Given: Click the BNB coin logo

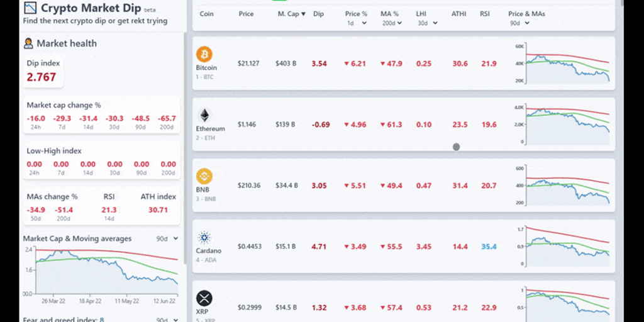Looking at the screenshot, I should 204,176.
